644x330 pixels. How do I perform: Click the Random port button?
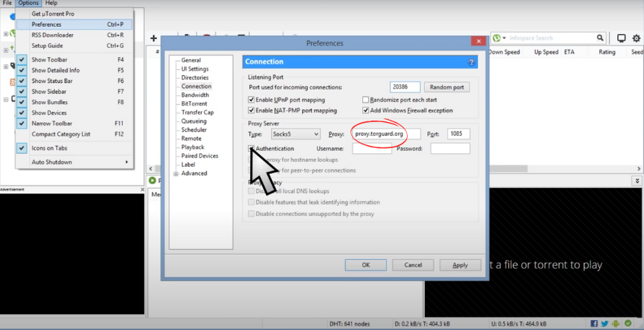447,87
